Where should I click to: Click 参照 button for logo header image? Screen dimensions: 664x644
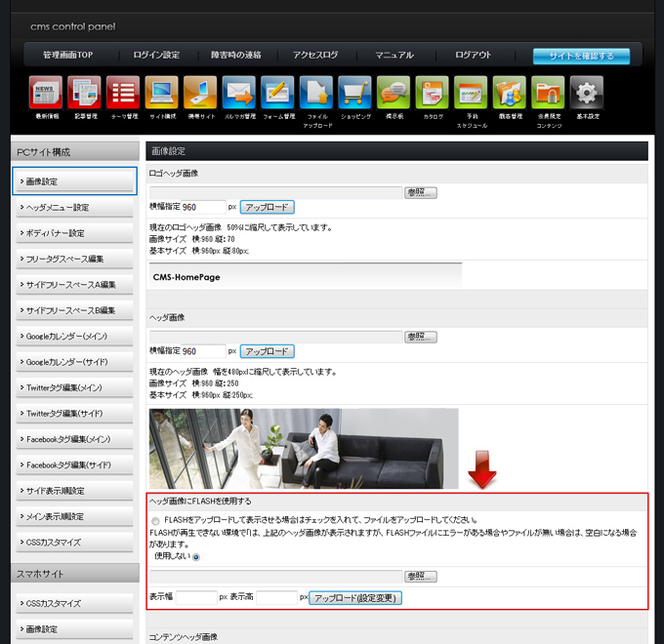(x=420, y=192)
